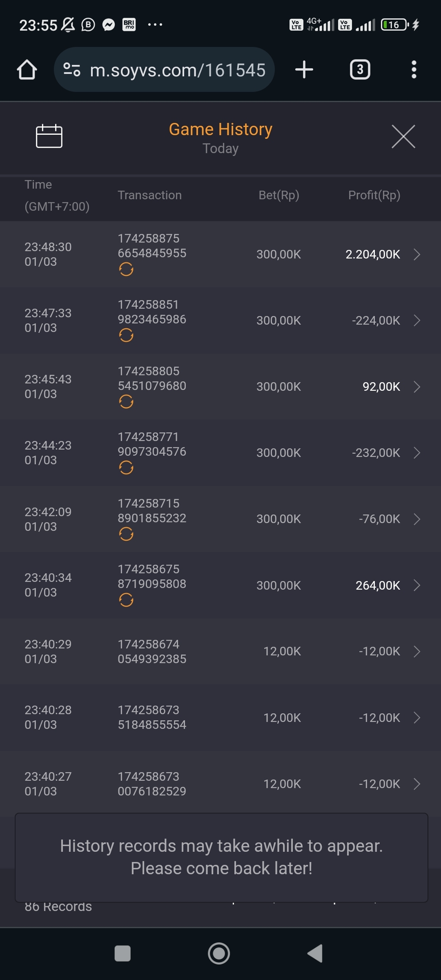The image size is (441, 980).
Task: Open the 23:42:09 transaction entry
Action: [220, 519]
